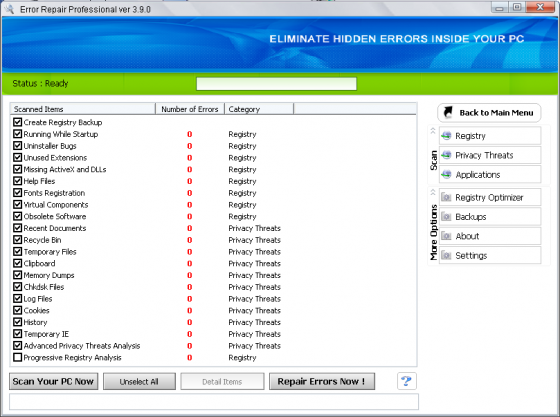Toggle the Help Files checkbox

pos(17,181)
